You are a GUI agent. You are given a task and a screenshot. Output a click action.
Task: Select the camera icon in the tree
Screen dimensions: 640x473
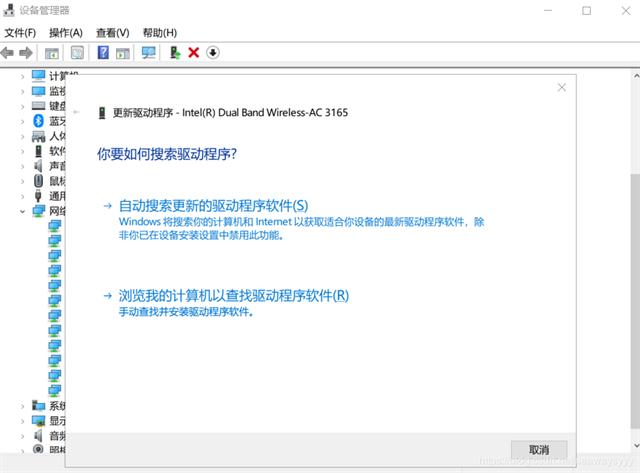[38, 449]
